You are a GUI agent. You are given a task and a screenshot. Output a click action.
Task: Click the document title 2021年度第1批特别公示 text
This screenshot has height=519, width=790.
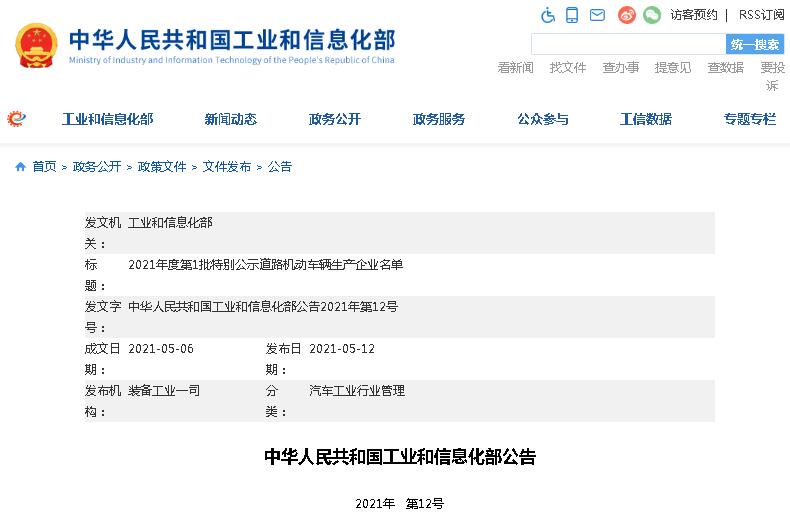pos(266,265)
